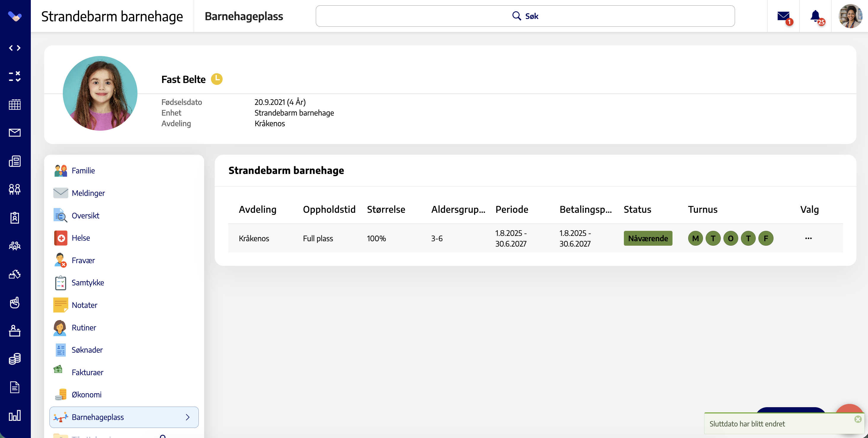Image resolution: width=868 pixels, height=438 pixels.
Task: Click the Kråkenos cell in the table
Action: (254, 238)
